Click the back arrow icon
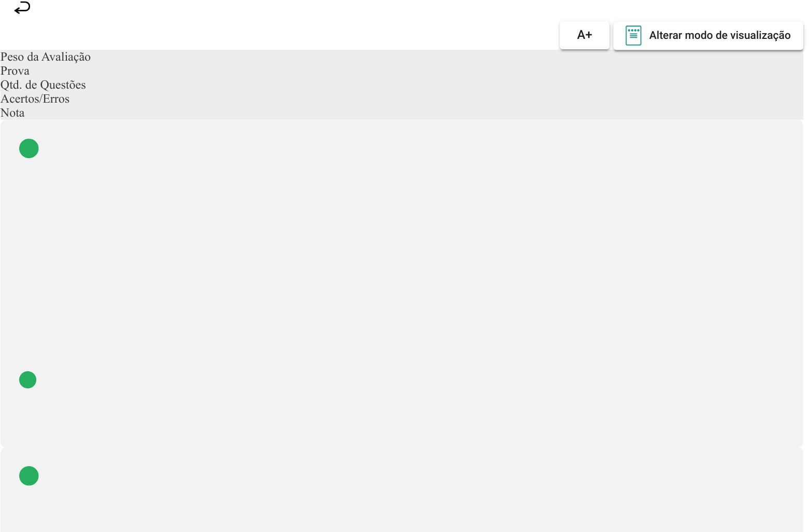The width and height of the screenshot is (809, 532). coord(22,8)
